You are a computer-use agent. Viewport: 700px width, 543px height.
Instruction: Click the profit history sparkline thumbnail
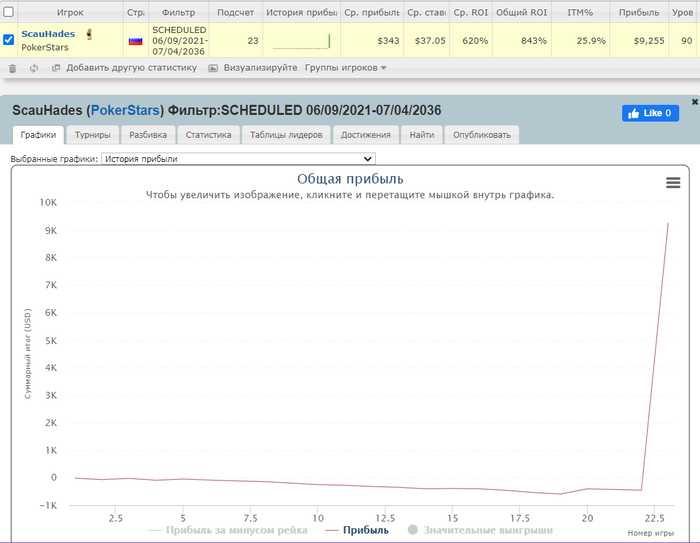click(301, 41)
